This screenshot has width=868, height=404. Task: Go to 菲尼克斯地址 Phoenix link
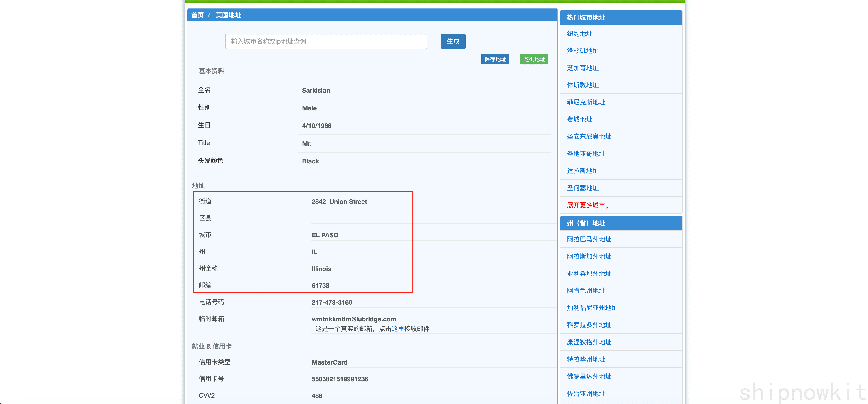click(x=586, y=102)
